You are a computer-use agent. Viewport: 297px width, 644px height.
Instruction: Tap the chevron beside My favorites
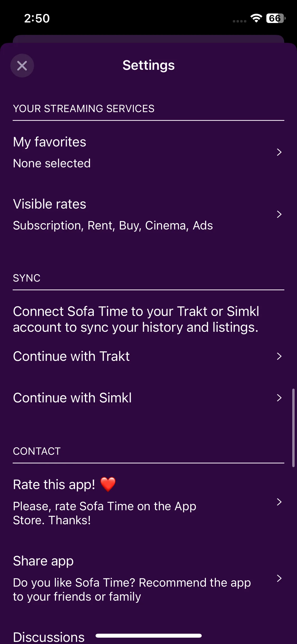pos(279,152)
